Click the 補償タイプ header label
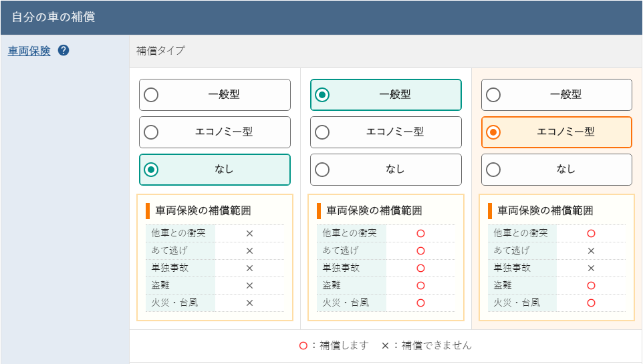 (x=160, y=51)
